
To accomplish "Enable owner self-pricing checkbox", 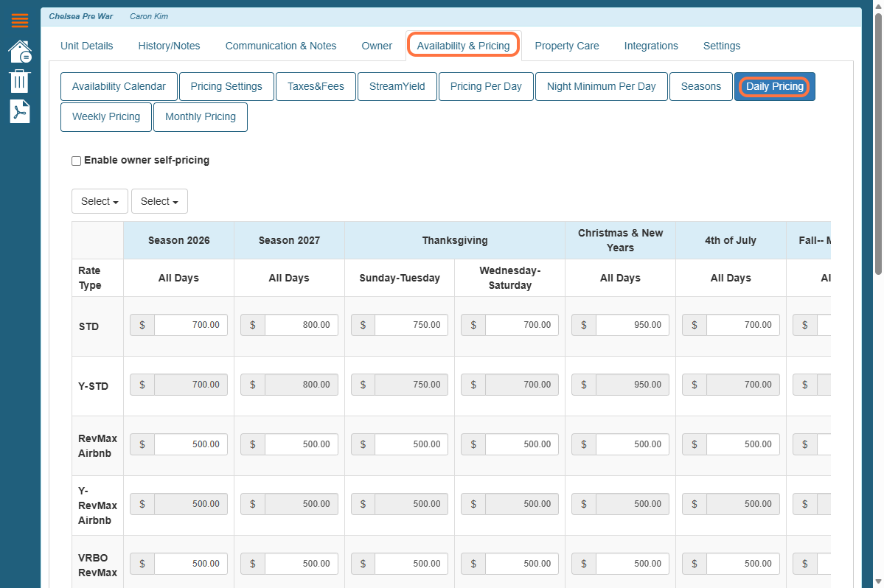I will [76, 161].
